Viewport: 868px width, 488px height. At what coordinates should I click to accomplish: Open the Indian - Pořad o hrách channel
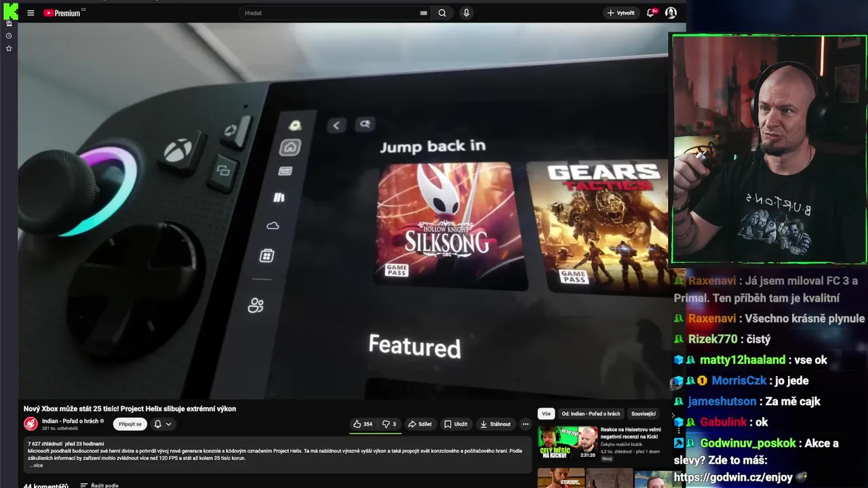tap(71, 421)
